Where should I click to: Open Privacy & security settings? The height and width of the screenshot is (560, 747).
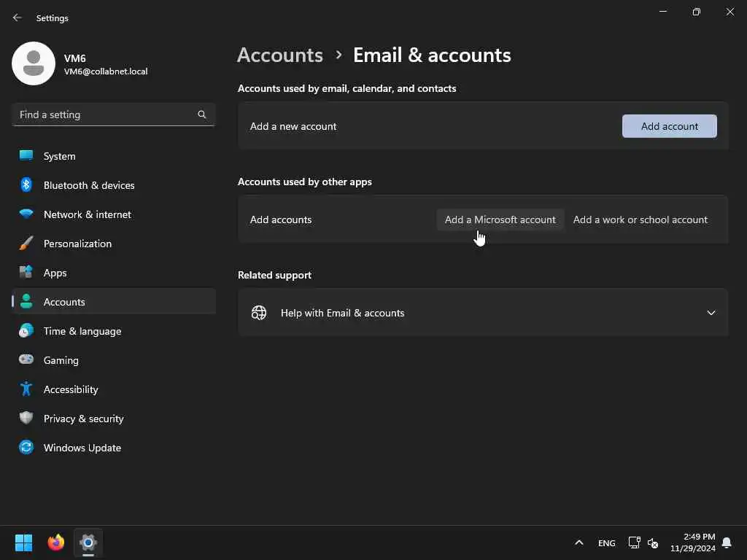[x=113, y=419]
